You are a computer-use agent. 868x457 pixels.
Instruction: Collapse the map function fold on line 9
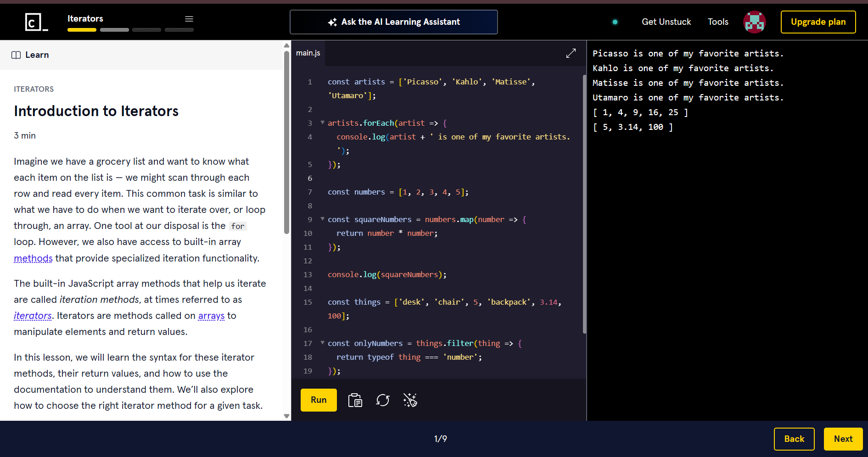coord(322,219)
